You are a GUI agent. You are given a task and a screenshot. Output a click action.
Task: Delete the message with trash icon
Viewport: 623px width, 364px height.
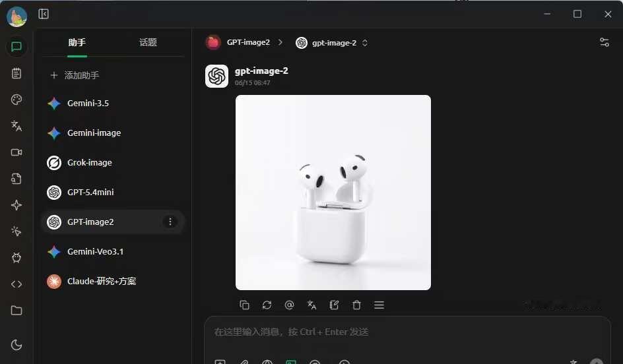tap(356, 305)
